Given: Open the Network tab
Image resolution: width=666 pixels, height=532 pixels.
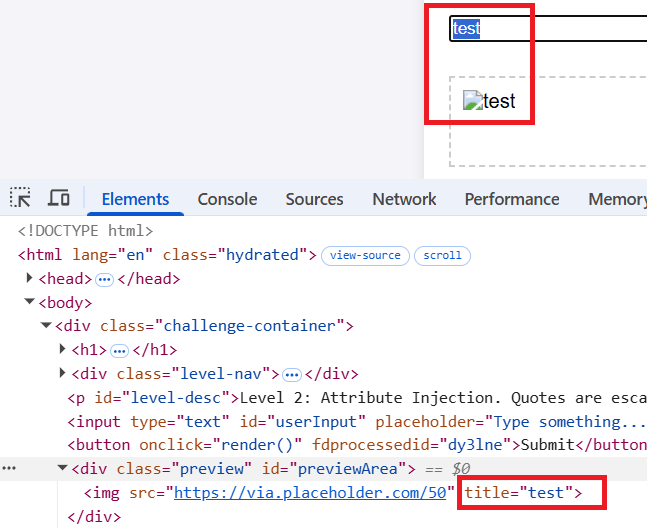Looking at the screenshot, I should [x=404, y=199].
